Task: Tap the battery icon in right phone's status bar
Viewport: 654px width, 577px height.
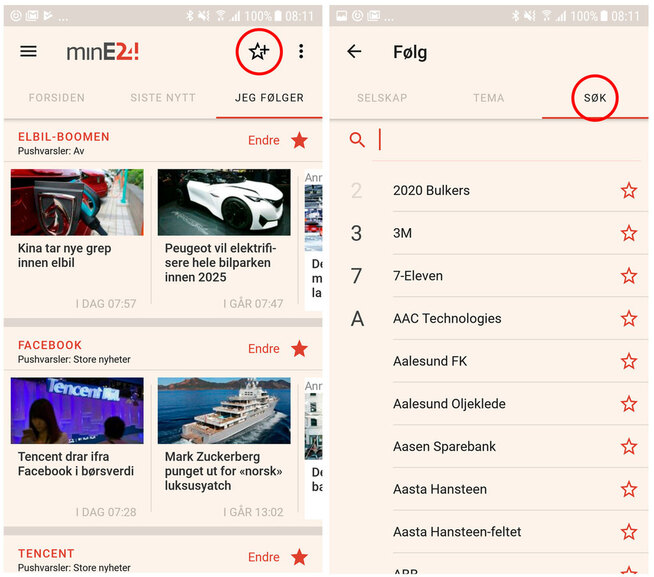Action: pos(604,16)
